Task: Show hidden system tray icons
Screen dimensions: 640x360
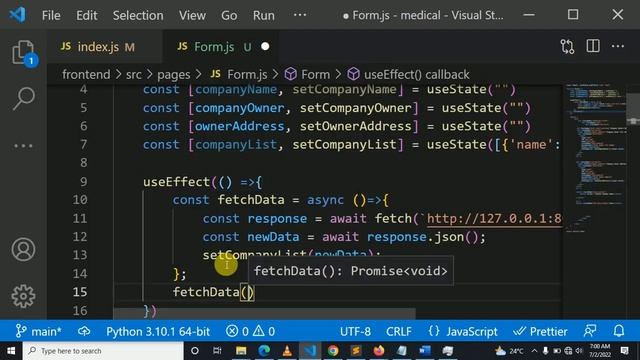Action: pyautogui.click(x=534, y=351)
